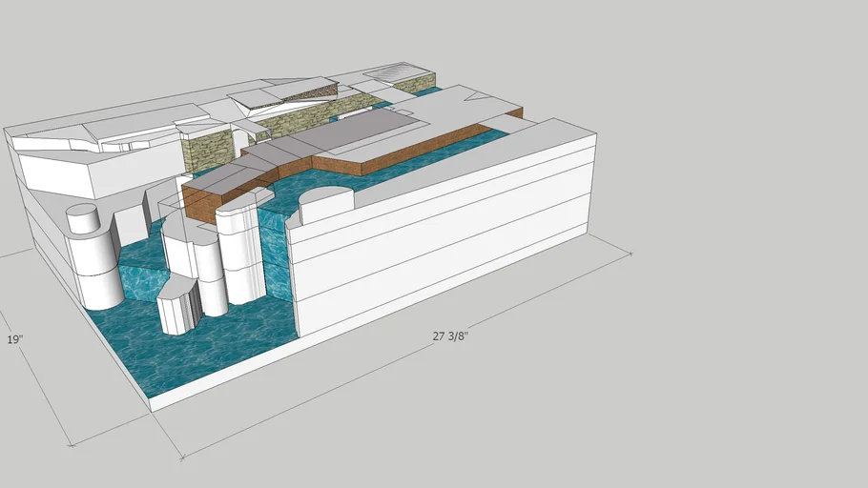868x488 pixels.
Task: Select the 19" dimension text
Action: click(13, 339)
